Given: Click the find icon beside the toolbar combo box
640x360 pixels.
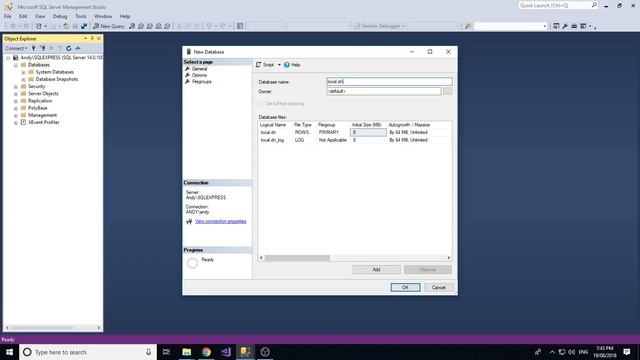Looking at the screenshot, I should pyautogui.click(x=468, y=26).
